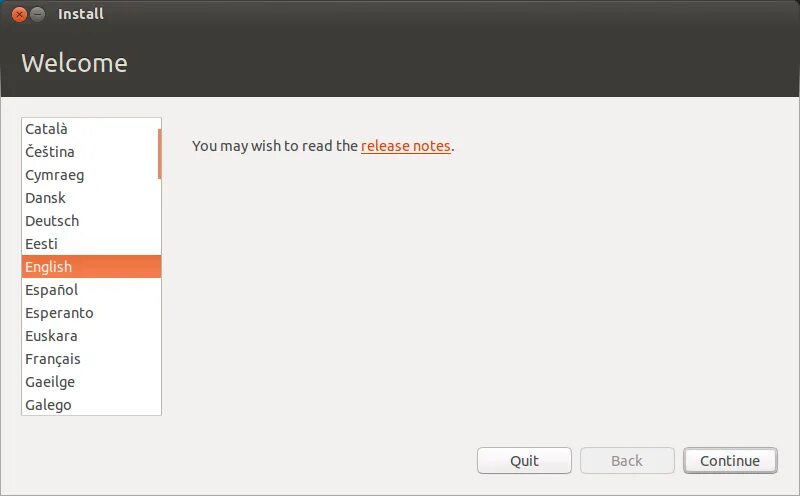Select the highlighted English entry

(91, 266)
